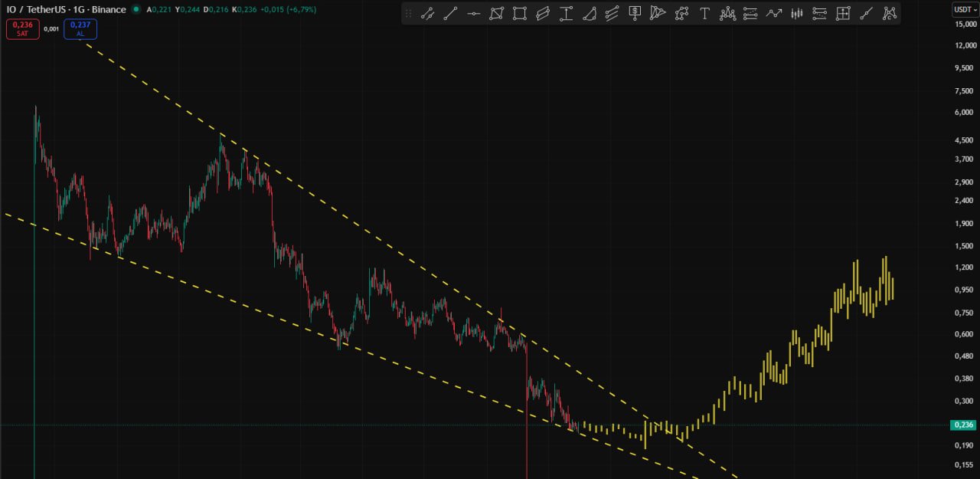Select the two-point trend line tool
980x479 pixels.
[427, 13]
